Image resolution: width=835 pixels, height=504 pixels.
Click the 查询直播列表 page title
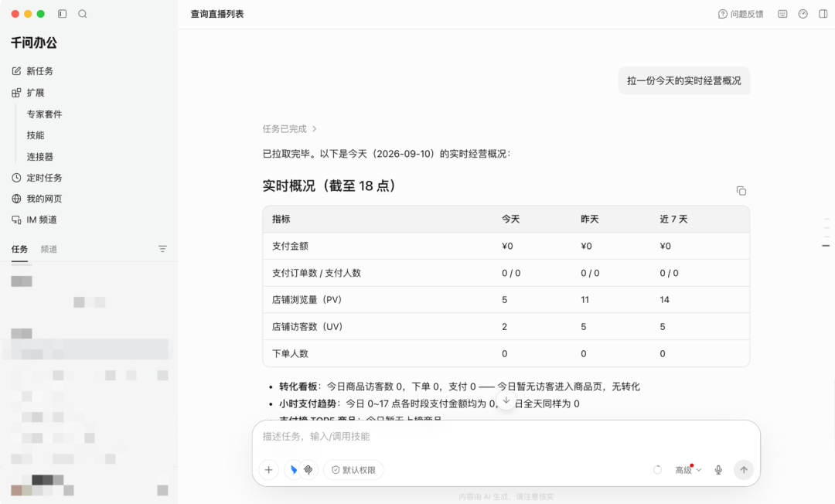click(x=217, y=14)
